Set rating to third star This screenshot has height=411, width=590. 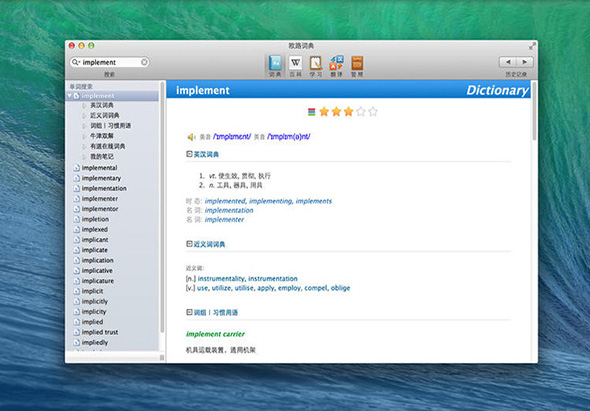pyautogui.click(x=348, y=111)
